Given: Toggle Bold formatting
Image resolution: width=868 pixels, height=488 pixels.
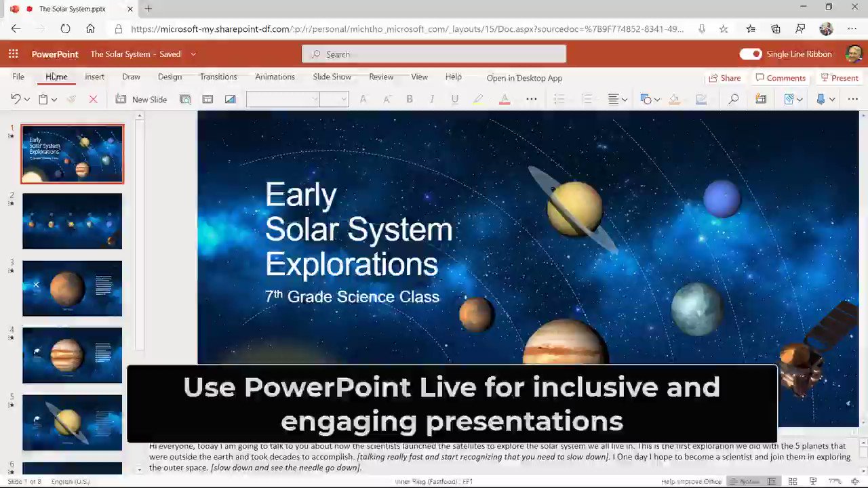Looking at the screenshot, I should coord(409,99).
